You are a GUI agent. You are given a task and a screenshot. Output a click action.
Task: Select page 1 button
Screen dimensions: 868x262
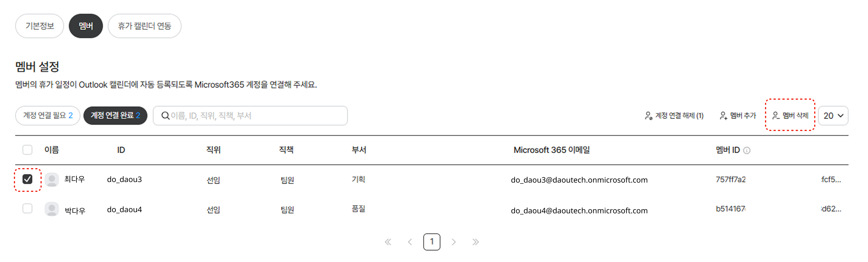(432, 242)
